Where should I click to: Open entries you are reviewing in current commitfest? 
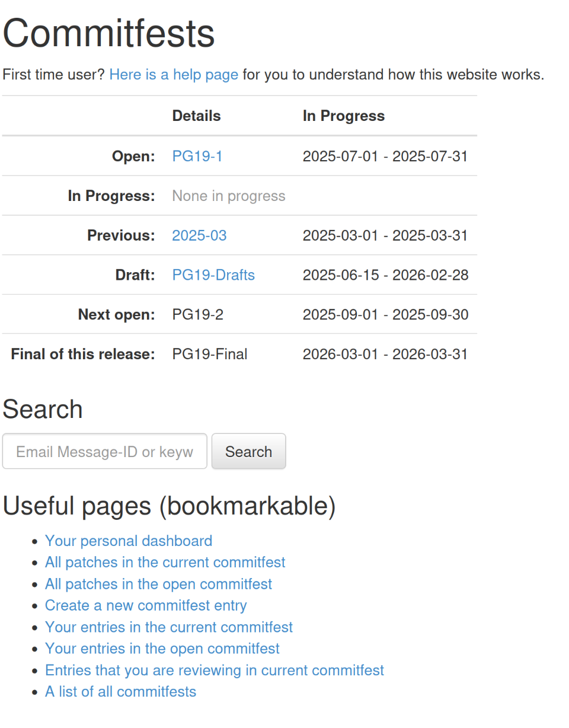215,670
